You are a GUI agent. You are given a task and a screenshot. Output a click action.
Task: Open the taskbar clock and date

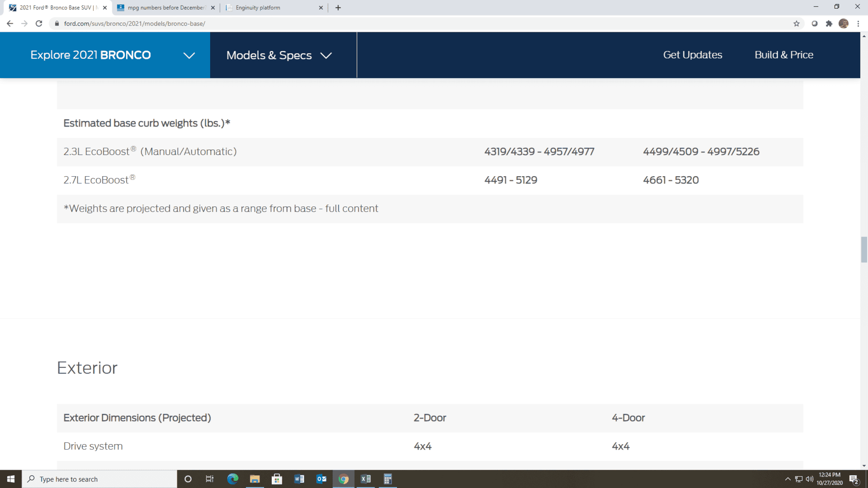(830, 479)
